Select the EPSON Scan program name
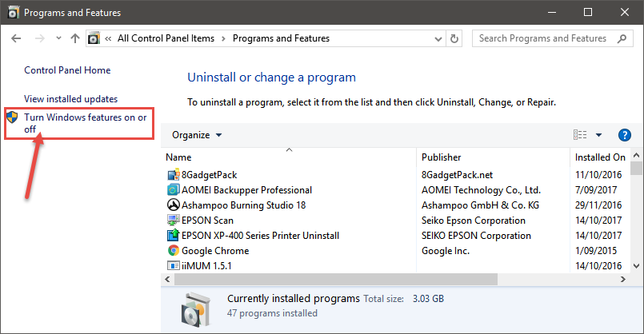This screenshot has height=334, width=644. pos(207,221)
